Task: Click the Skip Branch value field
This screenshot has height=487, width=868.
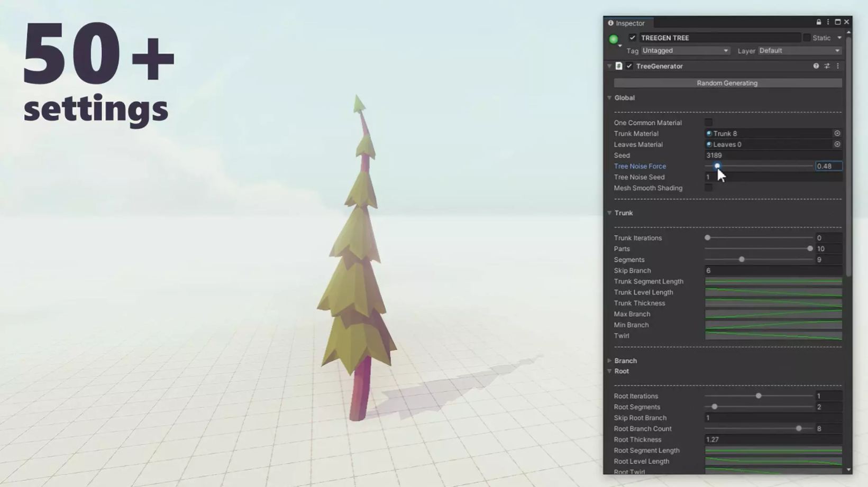Action: coord(773,271)
